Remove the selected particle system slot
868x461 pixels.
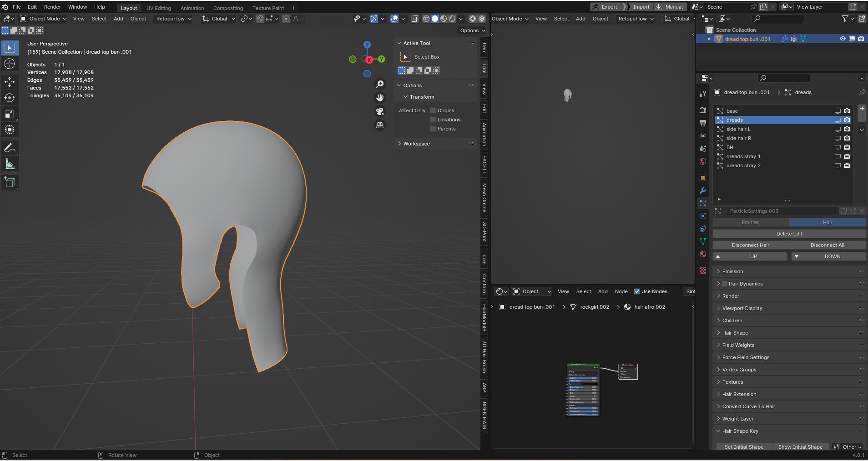[862, 118]
